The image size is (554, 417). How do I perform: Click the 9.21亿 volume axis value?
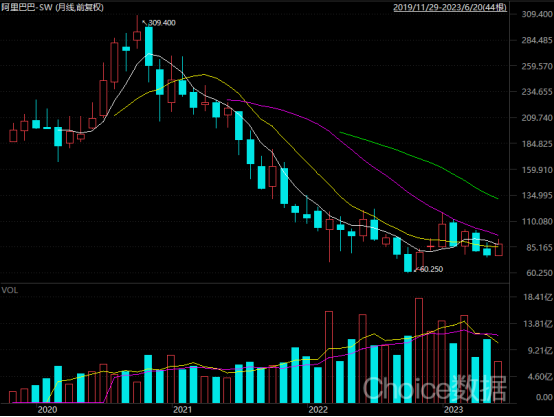(540, 350)
